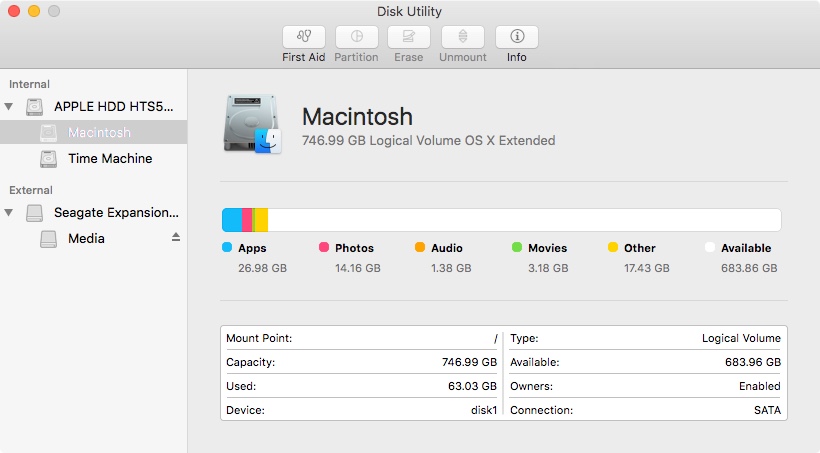The image size is (820, 453).
Task: Click the '3.18 GB' Movies value
Action: 548,268
